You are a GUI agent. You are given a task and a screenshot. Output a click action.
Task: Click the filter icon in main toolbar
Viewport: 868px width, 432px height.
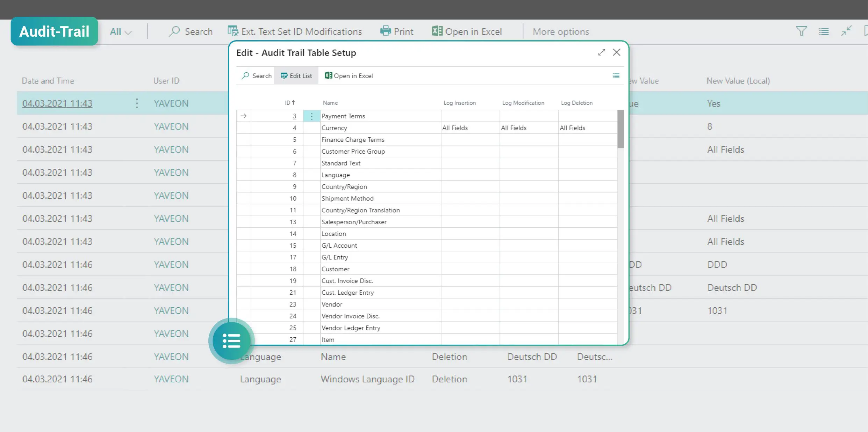coord(802,31)
